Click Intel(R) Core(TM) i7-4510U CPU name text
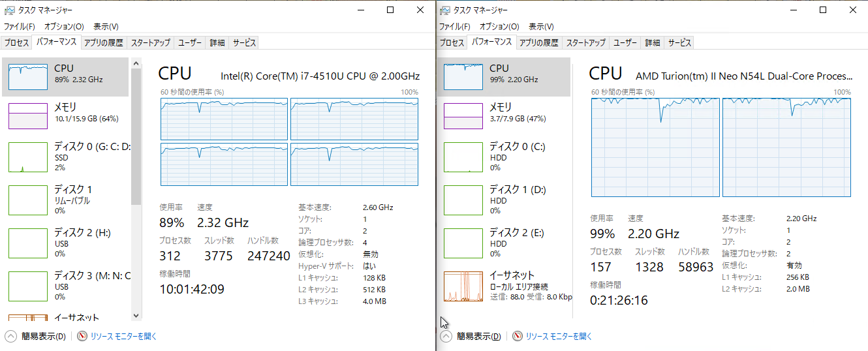868x351 pixels. tap(320, 76)
